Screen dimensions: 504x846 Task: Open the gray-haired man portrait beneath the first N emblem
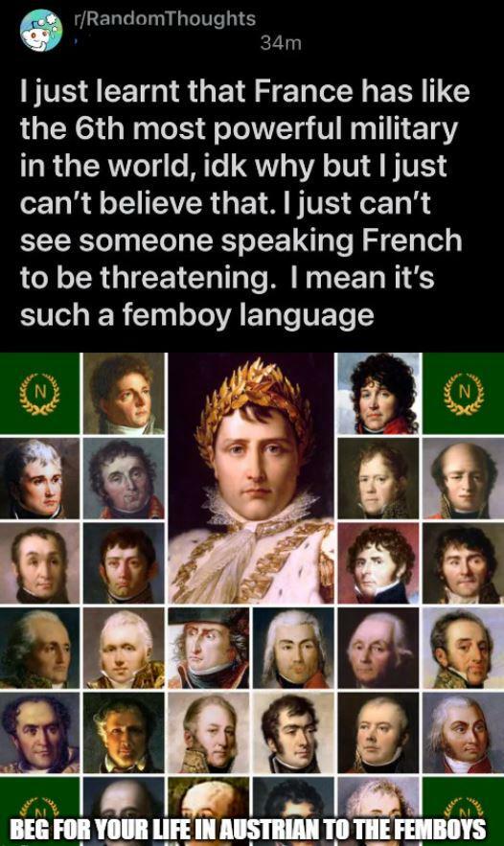[39, 478]
